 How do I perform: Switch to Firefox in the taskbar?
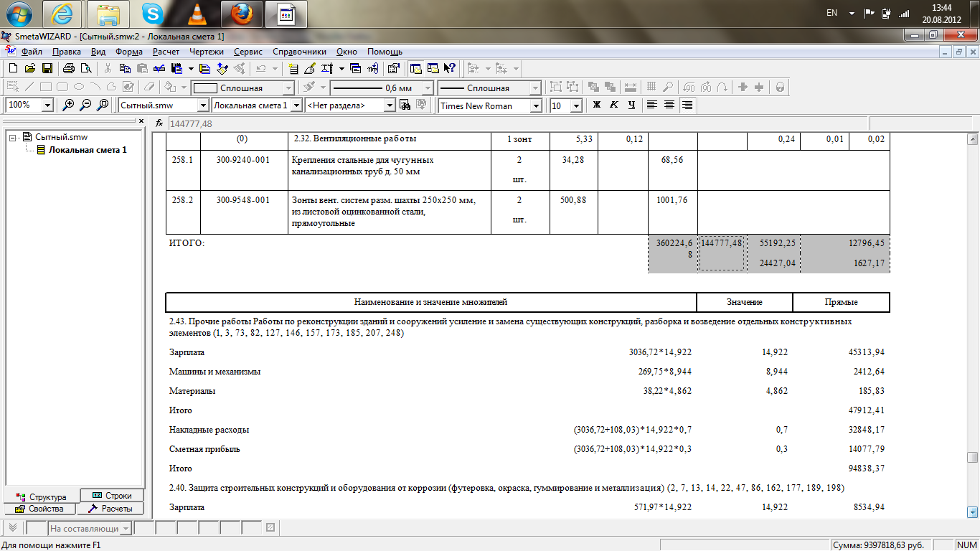pos(241,14)
